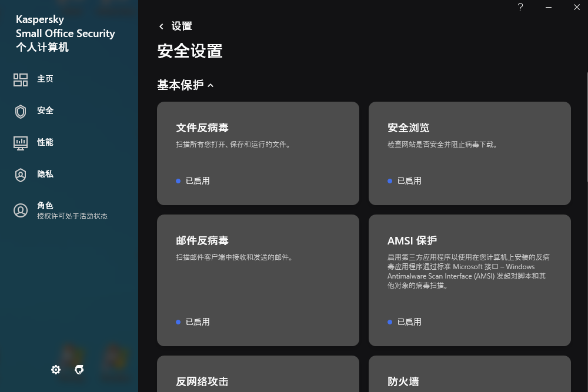The width and height of the screenshot is (588, 392).
Task: Open the 主页 menu item
Action: coord(45,79)
